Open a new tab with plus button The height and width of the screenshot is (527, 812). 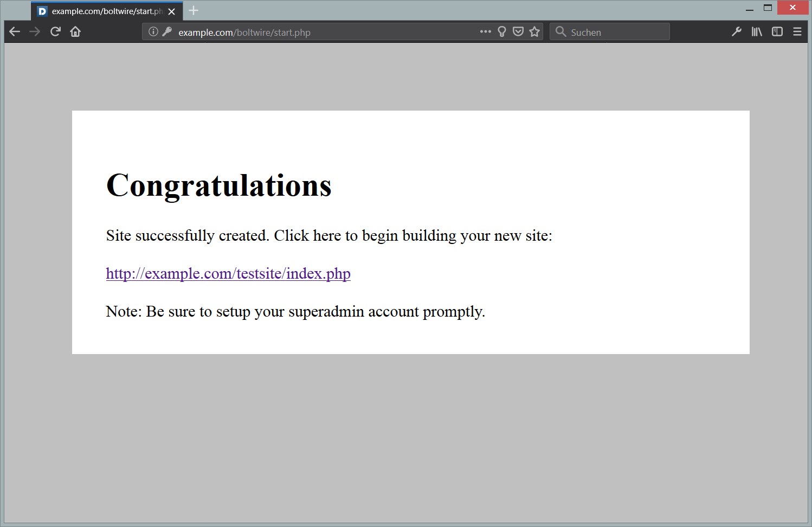194,10
